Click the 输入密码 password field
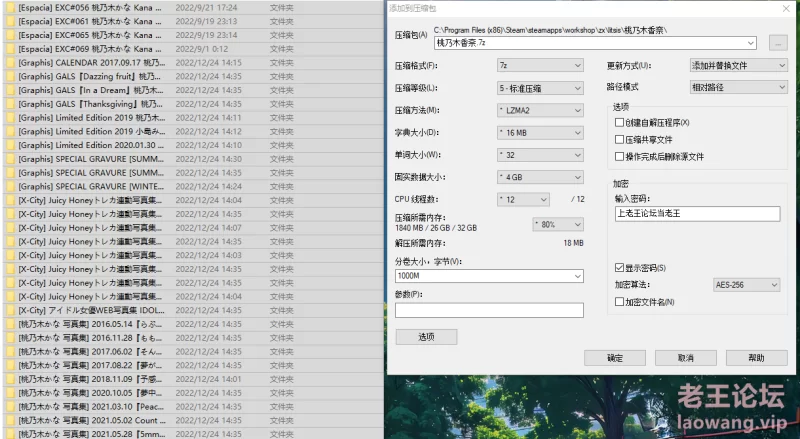This screenshot has height=439, width=800. 697,213
